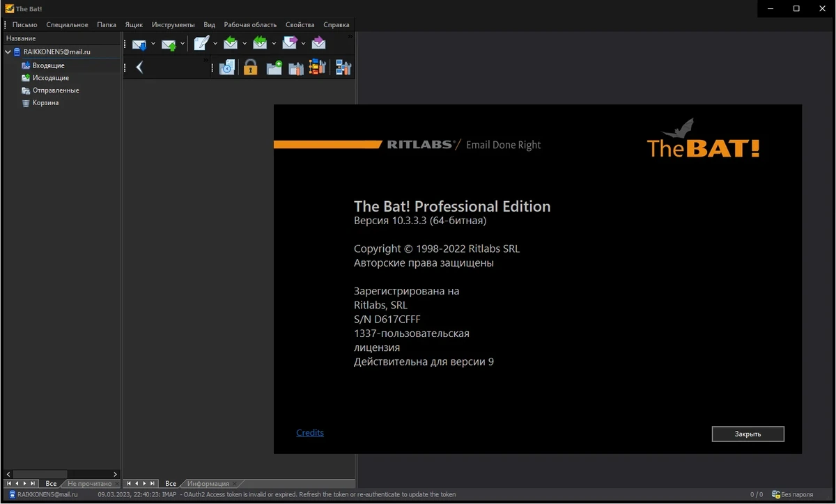Open the Свойства menu
The height and width of the screenshot is (504, 836).
point(300,24)
